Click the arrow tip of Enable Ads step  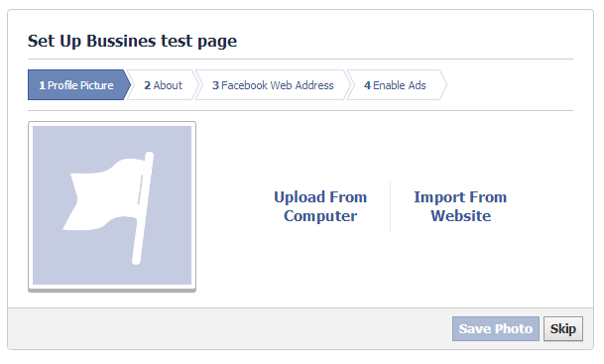pyautogui.click(x=443, y=85)
